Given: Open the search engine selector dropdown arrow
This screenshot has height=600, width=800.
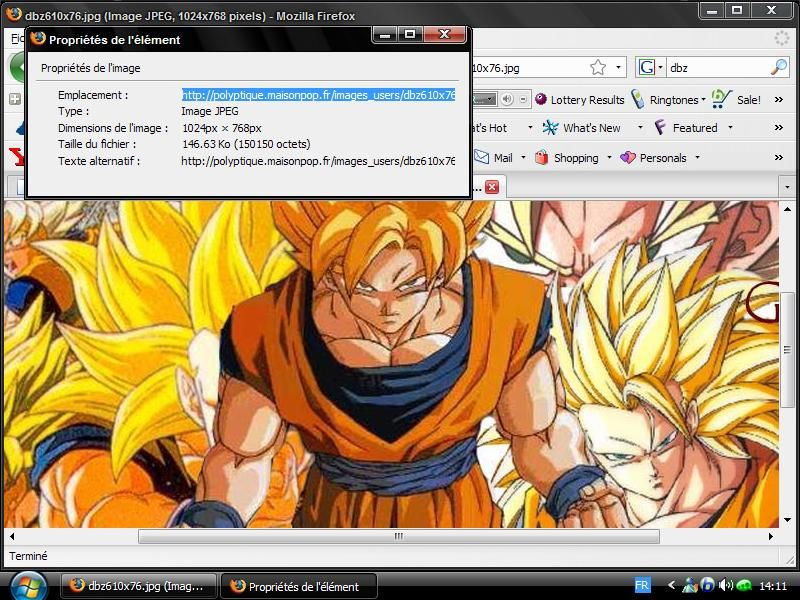Looking at the screenshot, I should point(660,67).
